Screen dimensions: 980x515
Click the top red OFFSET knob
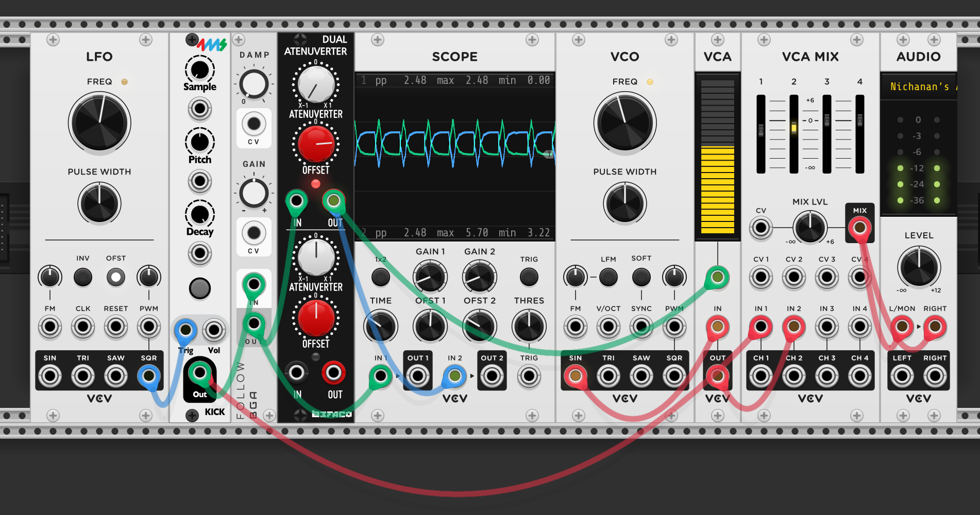pos(316,144)
